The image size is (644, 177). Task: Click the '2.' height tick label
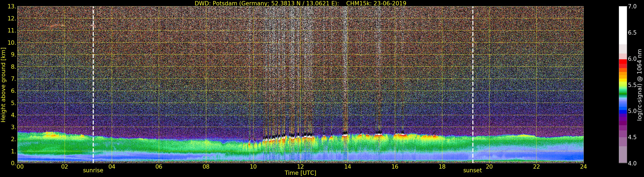click(x=14, y=139)
